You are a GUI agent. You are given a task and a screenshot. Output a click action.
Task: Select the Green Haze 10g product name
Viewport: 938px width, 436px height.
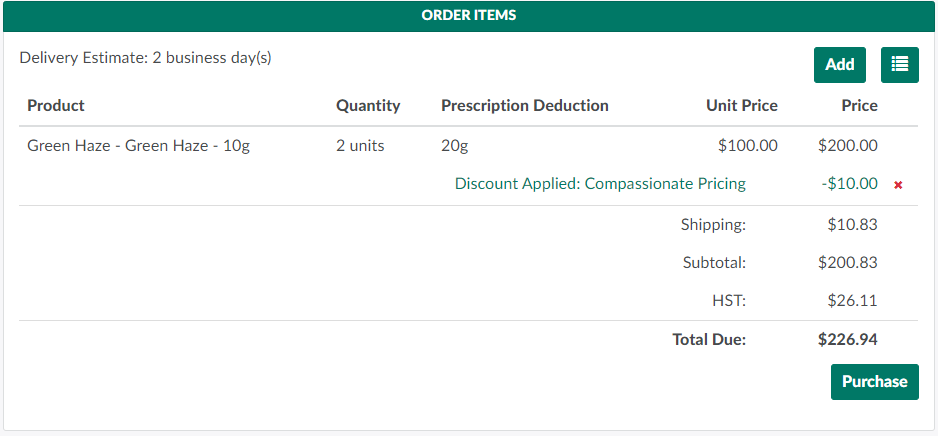click(x=138, y=146)
